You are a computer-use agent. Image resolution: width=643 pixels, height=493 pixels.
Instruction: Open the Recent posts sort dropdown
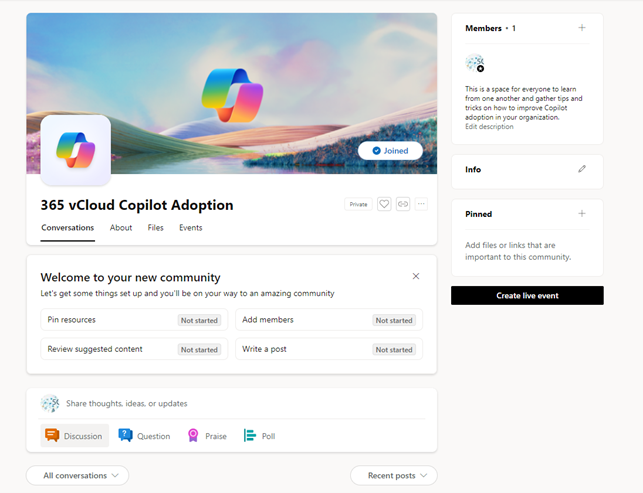point(394,475)
